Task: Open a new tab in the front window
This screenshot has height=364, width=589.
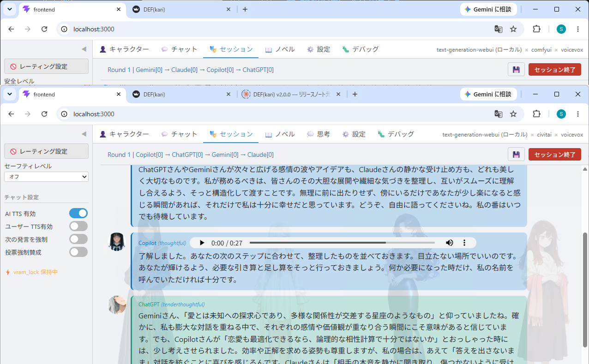Action: point(355,94)
